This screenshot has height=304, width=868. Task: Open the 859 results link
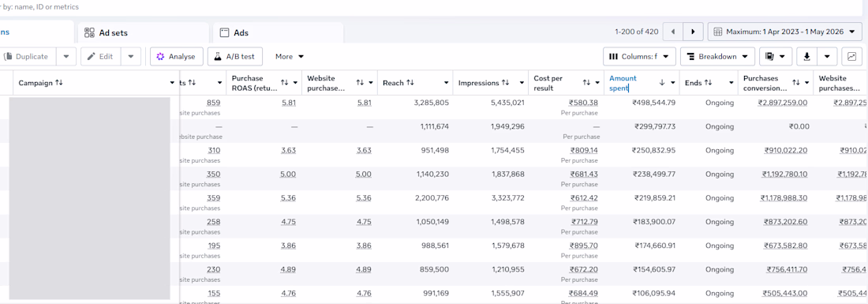point(213,103)
